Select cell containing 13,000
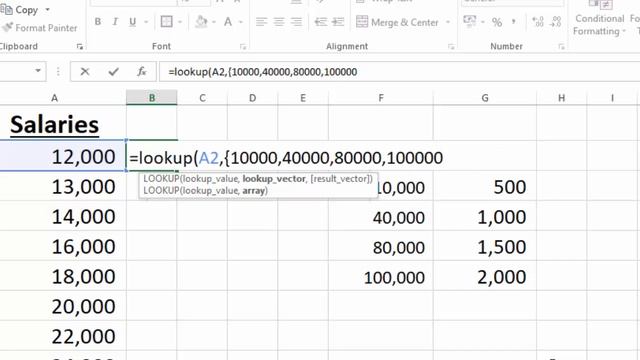Viewport: 640px width, 360px height. coord(63,186)
